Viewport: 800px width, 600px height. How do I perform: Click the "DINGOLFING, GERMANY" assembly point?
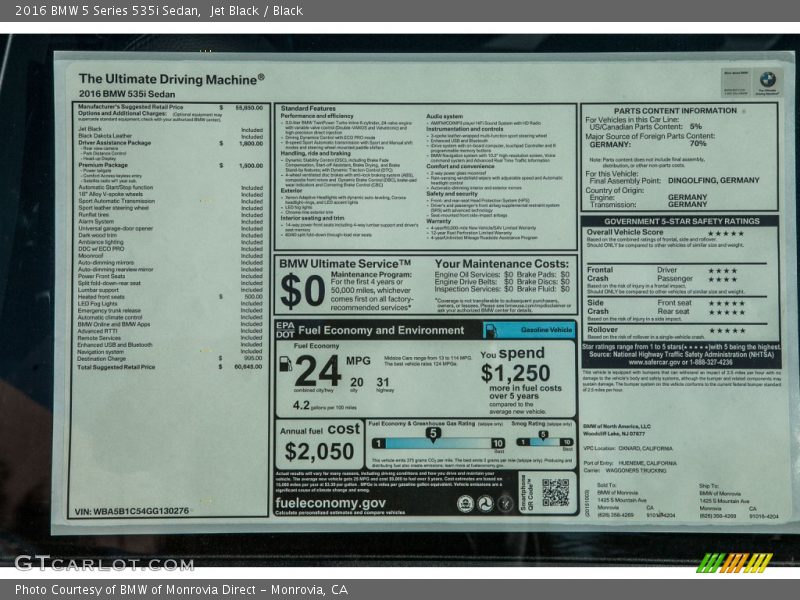click(713, 181)
